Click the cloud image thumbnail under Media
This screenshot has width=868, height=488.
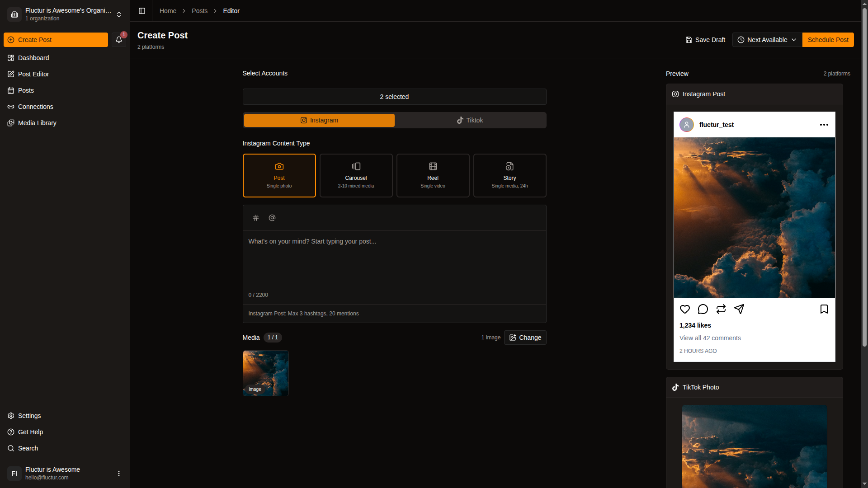pyautogui.click(x=265, y=373)
